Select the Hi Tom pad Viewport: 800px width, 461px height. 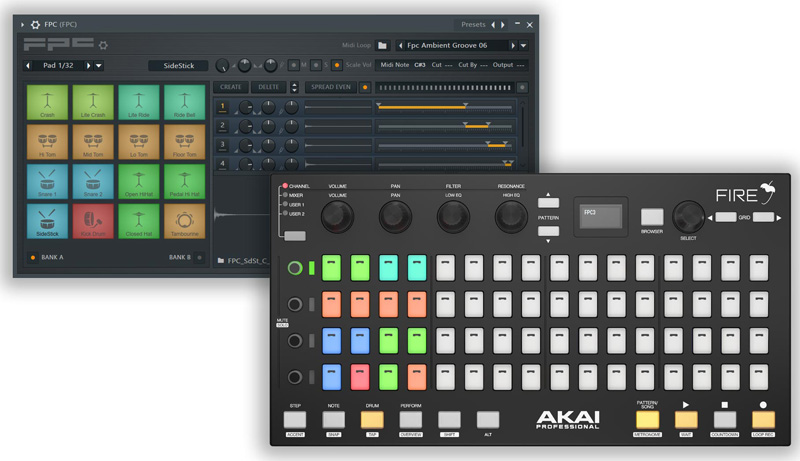pyautogui.click(x=47, y=142)
